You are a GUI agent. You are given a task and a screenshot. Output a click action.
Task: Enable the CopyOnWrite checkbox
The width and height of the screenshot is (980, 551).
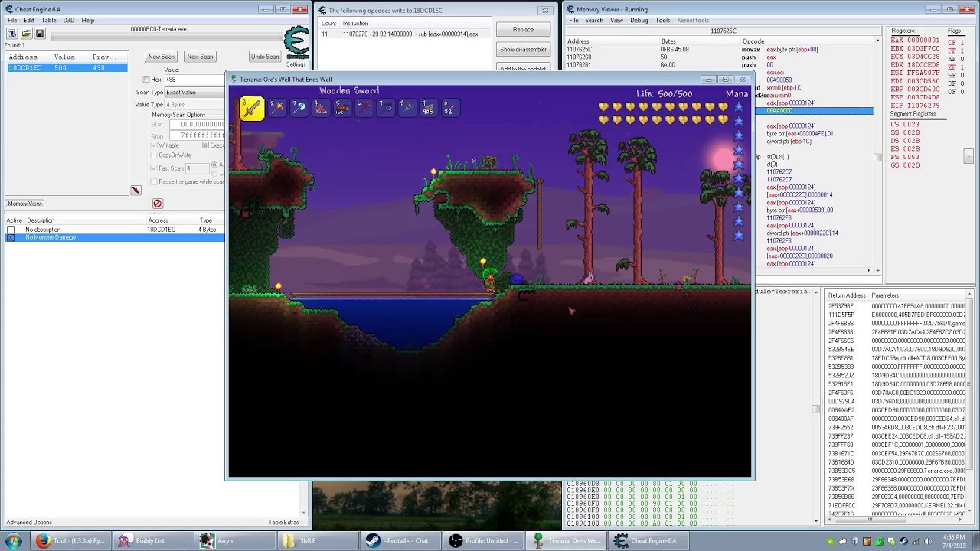pyautogui.click(x=154, y=155)
